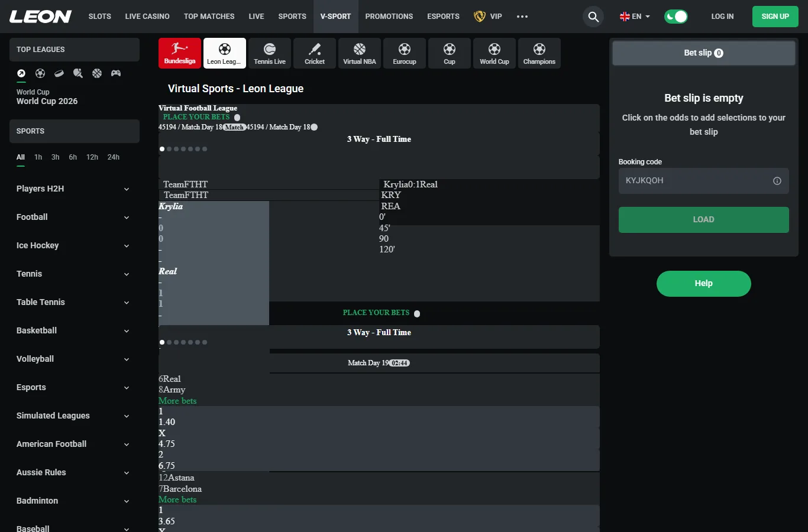Select the 3h time filter
The width and height of the screenshot is (808, 532).
tap(56, 157)
